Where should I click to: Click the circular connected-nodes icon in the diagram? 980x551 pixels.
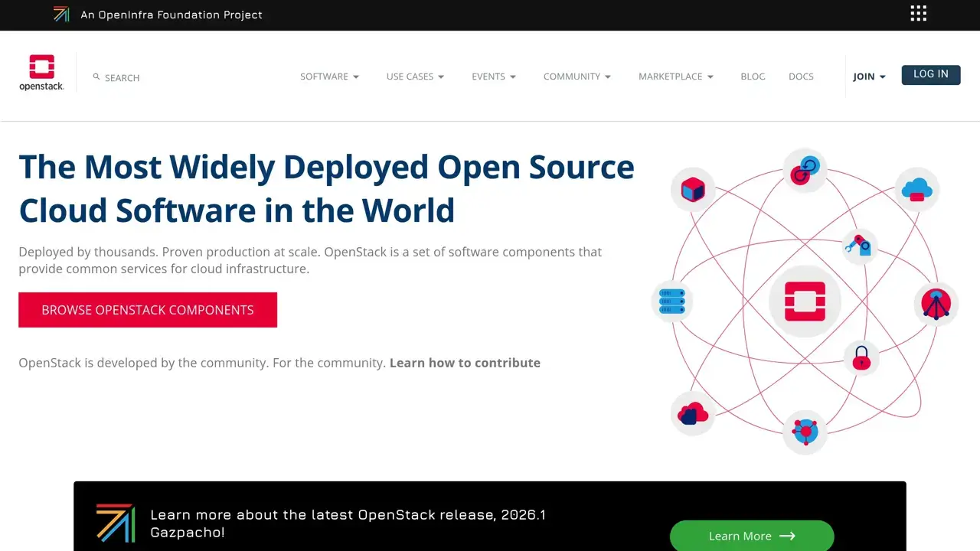pyautogui.click(x=805, y=432)
